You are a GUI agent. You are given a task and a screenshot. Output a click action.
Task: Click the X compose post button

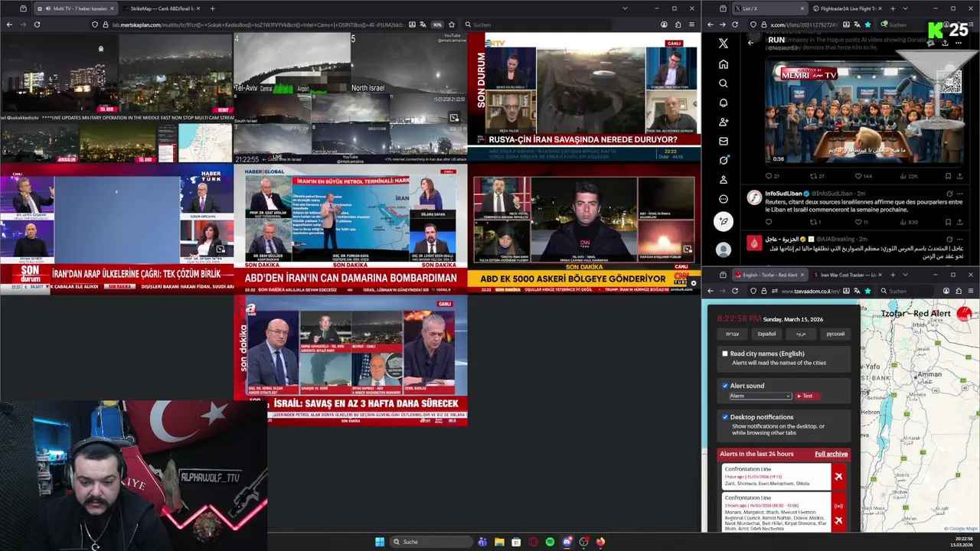tap(724, 222)
